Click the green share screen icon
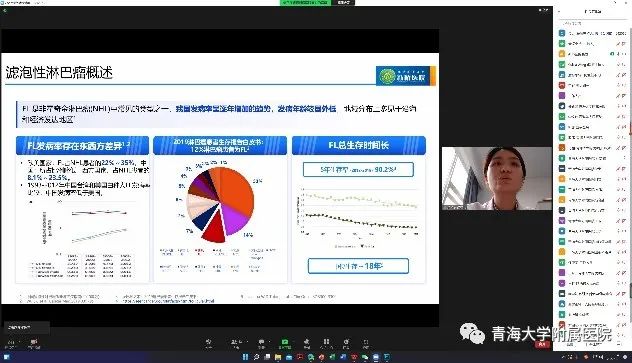This screenshot has height=363, width=632. pyautogui.click(x=285, y=342)
